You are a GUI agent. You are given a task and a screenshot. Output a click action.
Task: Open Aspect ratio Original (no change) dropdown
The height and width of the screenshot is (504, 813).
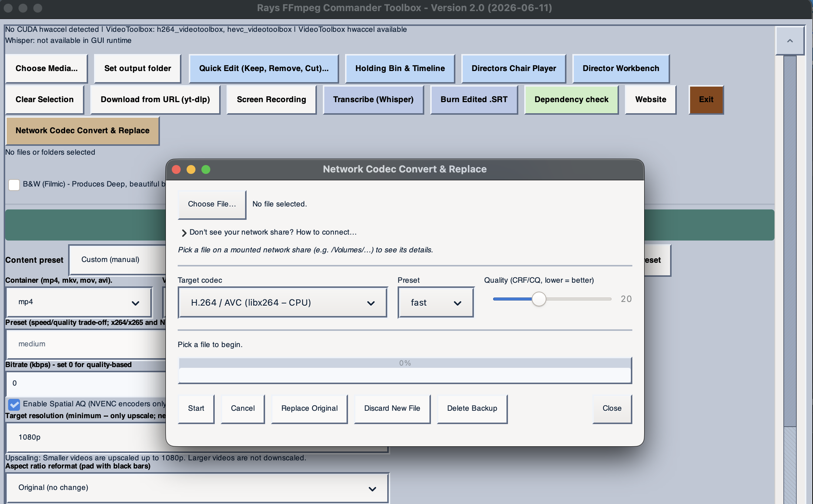(198, 488)
